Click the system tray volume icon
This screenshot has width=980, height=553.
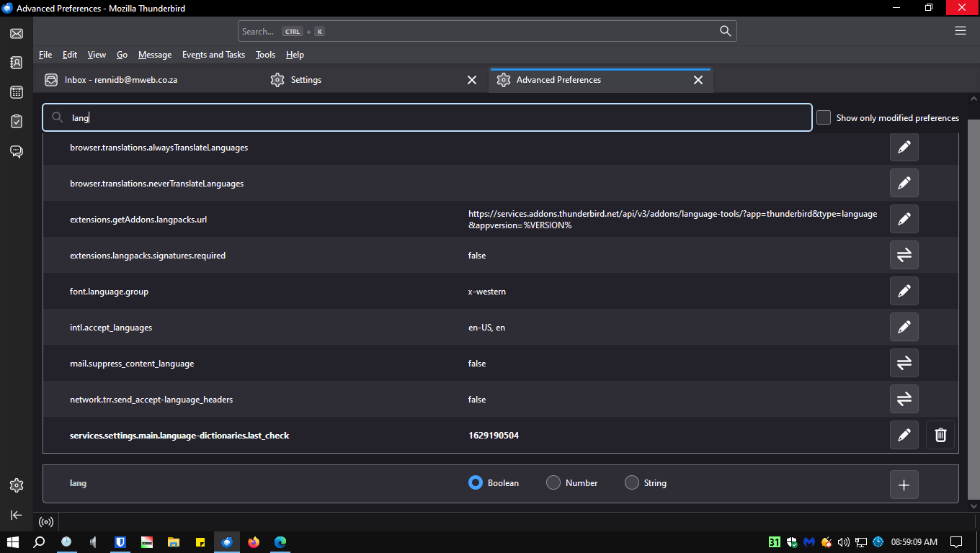coord(843,542)
